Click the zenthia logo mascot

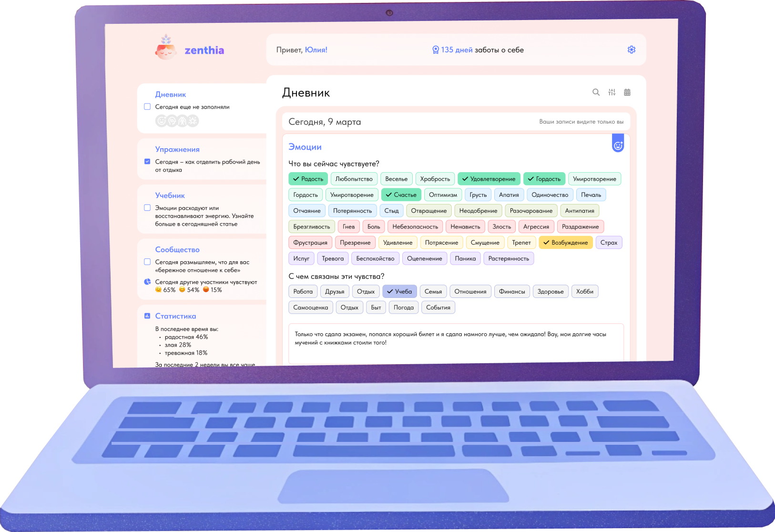tap(165, 48)
